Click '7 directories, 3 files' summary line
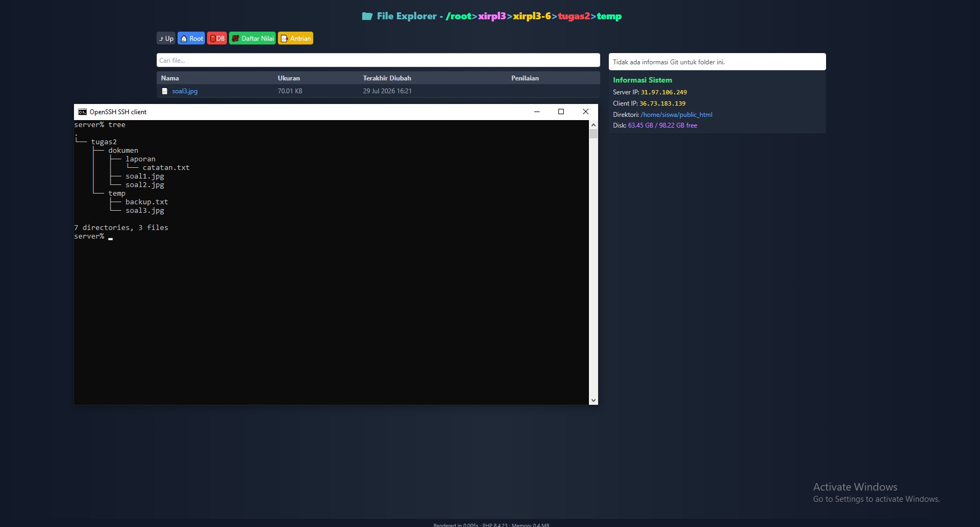Viewport: 980px width, 527px height. point(121,228)
